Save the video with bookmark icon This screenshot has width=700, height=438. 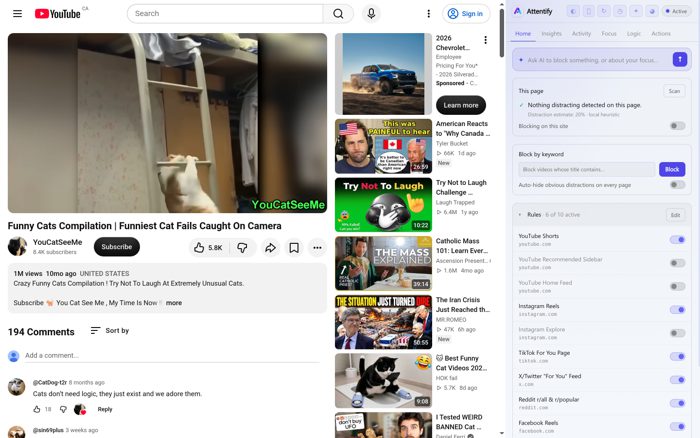point(294,247)
